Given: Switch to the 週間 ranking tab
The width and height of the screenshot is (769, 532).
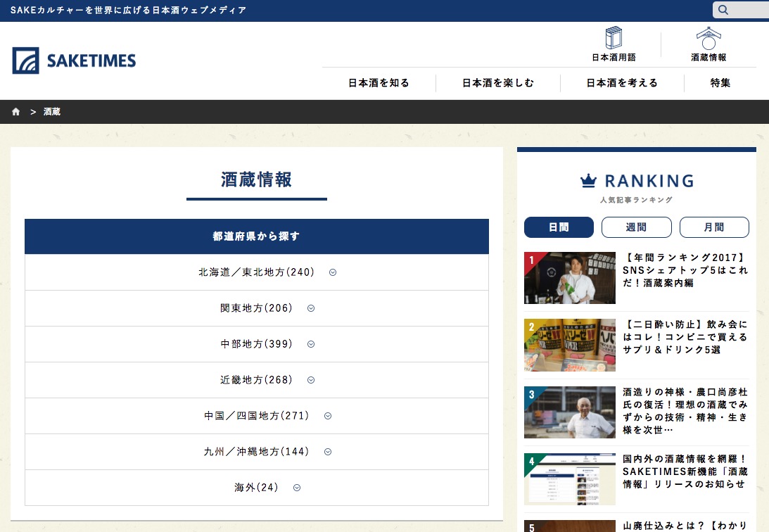Looking at the screenshot, I should [636, 227].
